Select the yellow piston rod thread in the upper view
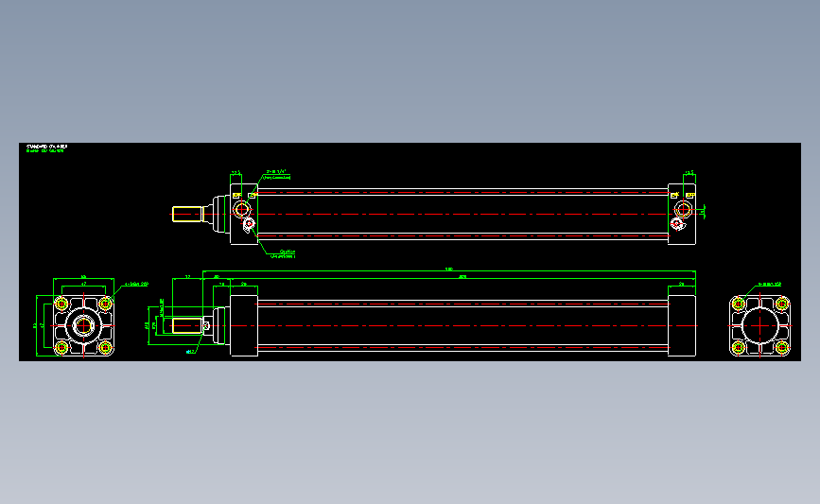This screenshot has height=504, width=820. pos(187,215)
